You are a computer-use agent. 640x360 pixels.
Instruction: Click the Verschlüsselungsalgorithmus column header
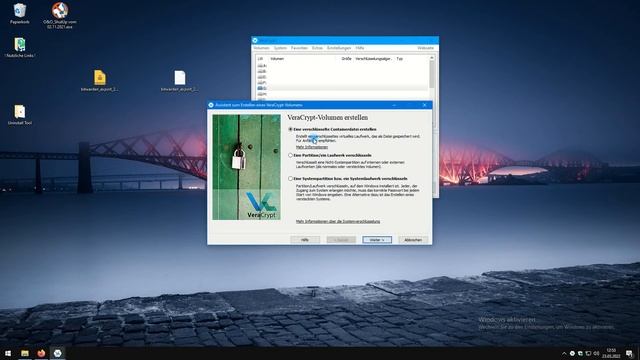point(373,59)
